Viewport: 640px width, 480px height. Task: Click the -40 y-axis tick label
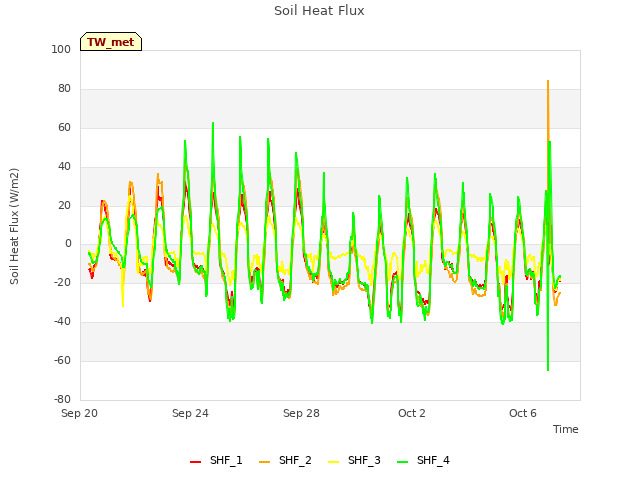62,322
